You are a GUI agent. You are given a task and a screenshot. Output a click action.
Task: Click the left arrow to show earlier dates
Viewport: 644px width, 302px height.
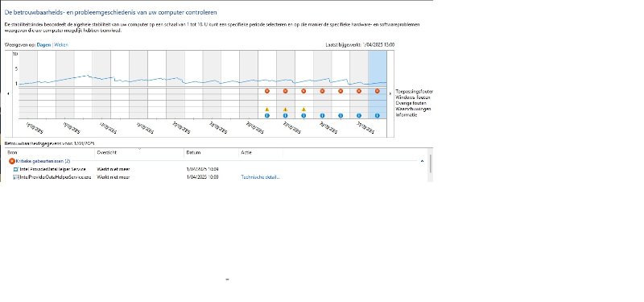9,93
